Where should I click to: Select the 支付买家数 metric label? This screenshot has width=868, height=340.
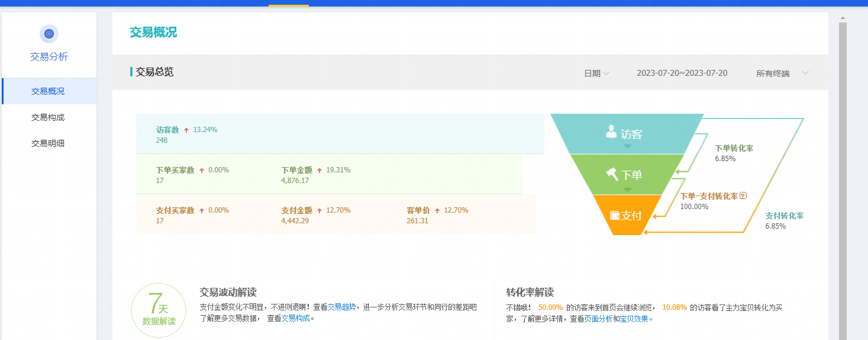tap(175, 210)
